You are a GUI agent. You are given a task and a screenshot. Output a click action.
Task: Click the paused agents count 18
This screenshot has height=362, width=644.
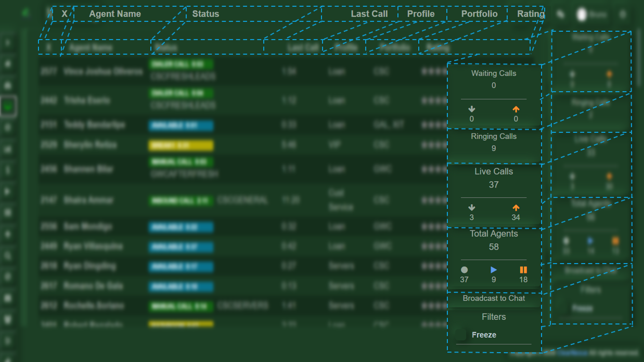tap(523, 280)
